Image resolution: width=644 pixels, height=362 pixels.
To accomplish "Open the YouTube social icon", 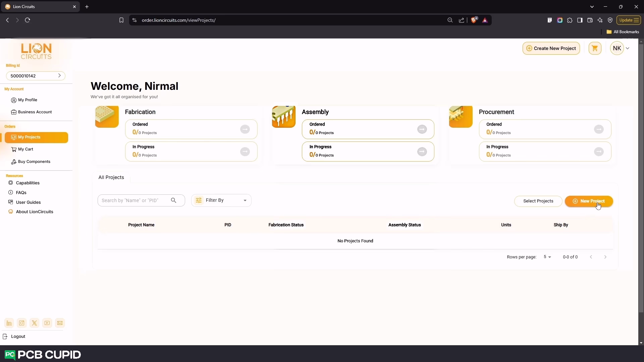I will click(x=47, y=323).
